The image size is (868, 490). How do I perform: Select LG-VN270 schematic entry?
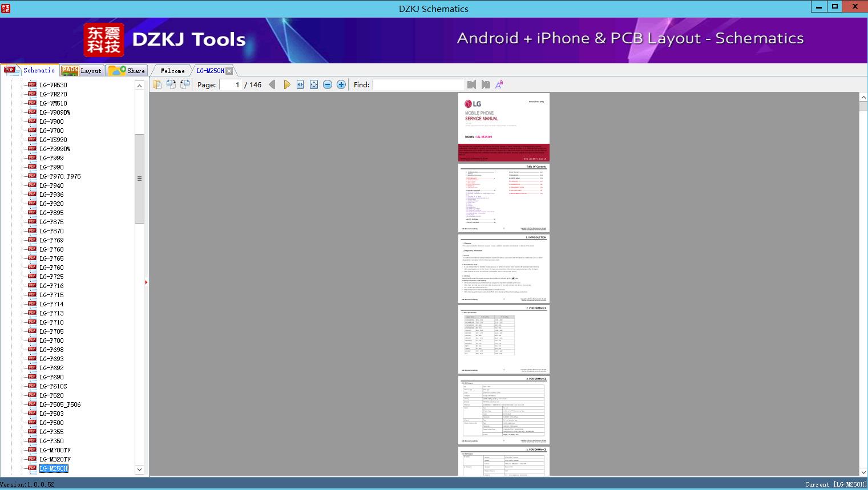(x=53, y=94)
